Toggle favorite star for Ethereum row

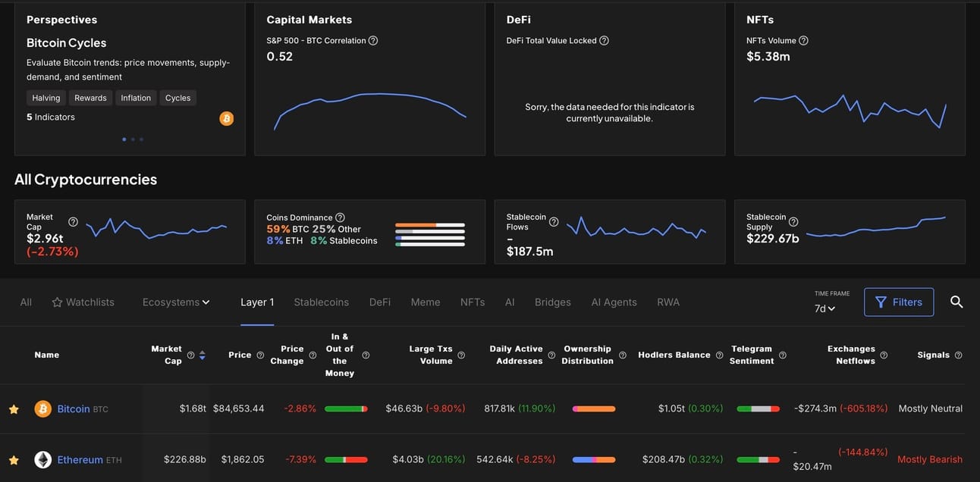click(x=14, y=460)
